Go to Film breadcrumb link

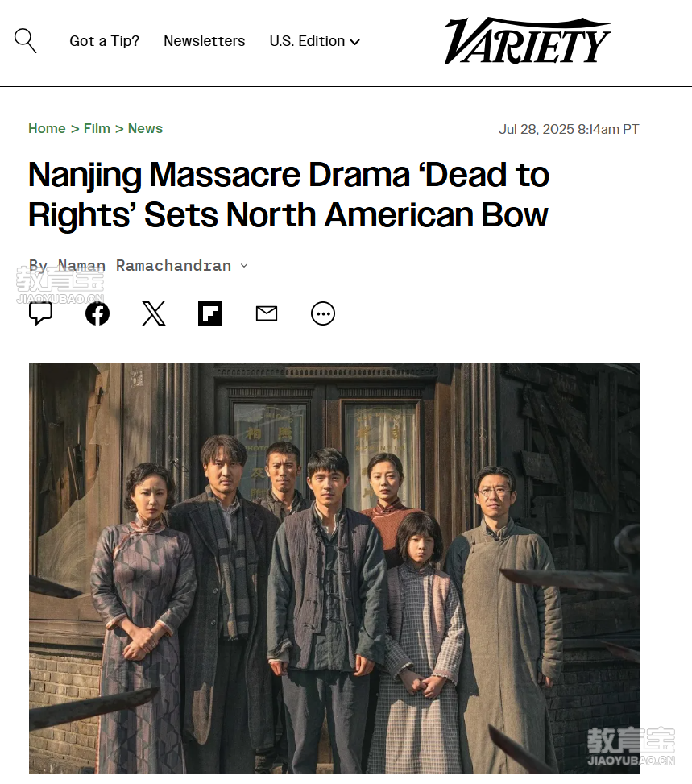[97, 128]
